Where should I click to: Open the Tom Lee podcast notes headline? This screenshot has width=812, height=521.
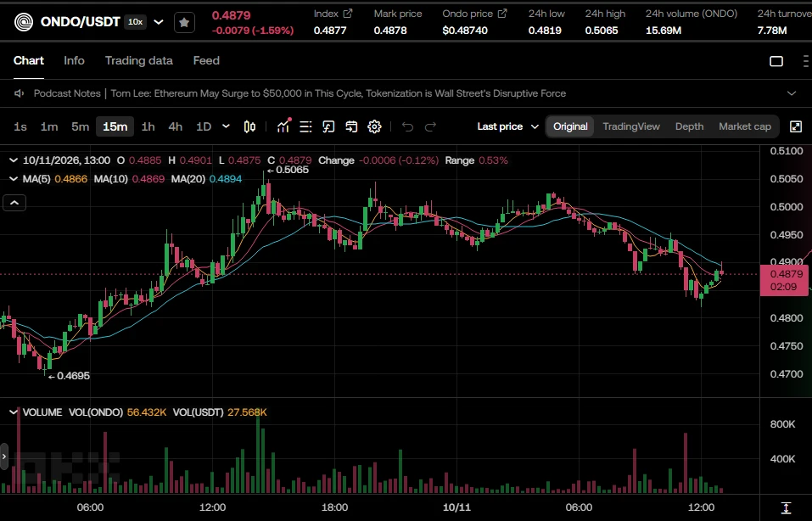pyautogui.click(x=339, y=93)
